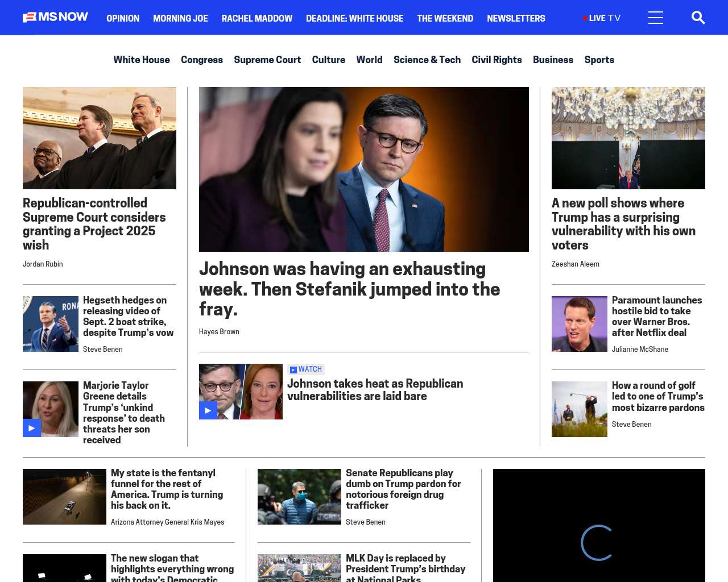
Task: Play the Marjorie Taylor Greene video
Action: 32,428
